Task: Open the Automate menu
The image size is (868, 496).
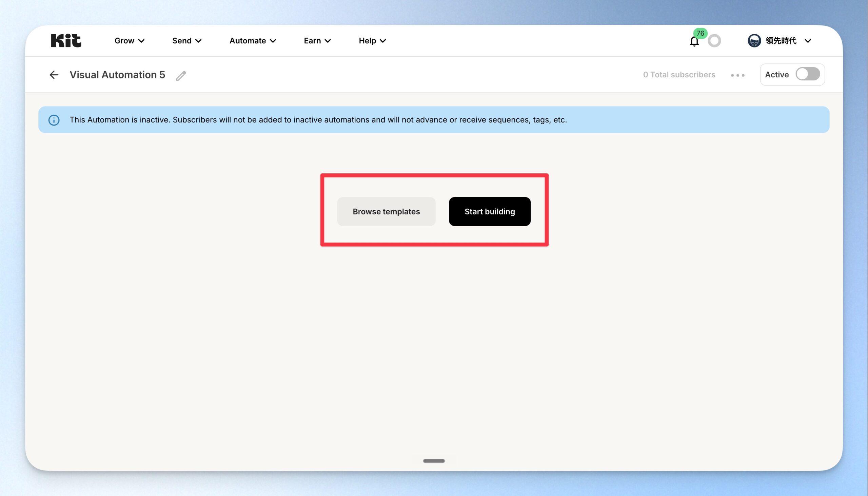Action: [253, 40]
